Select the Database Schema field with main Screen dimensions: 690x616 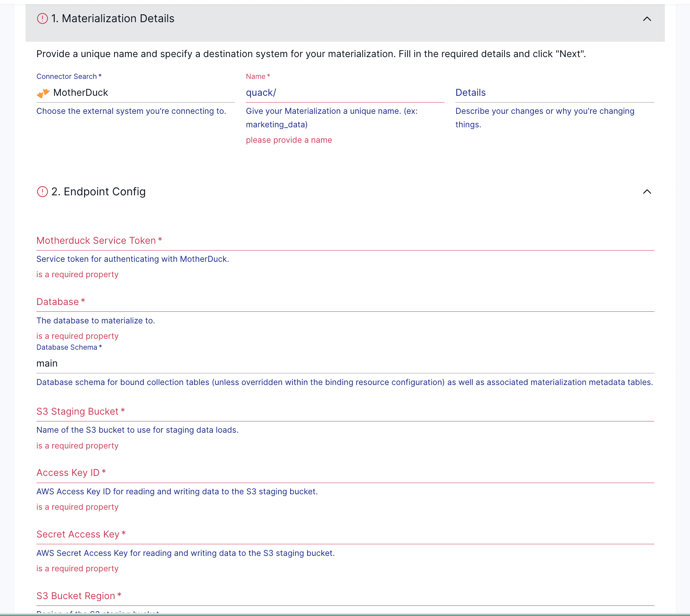pos(345,364)
